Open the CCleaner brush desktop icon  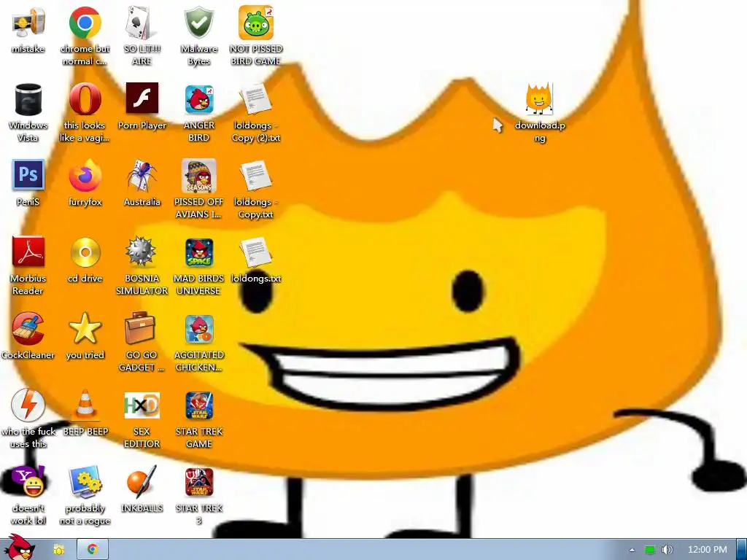coord(28,329)
